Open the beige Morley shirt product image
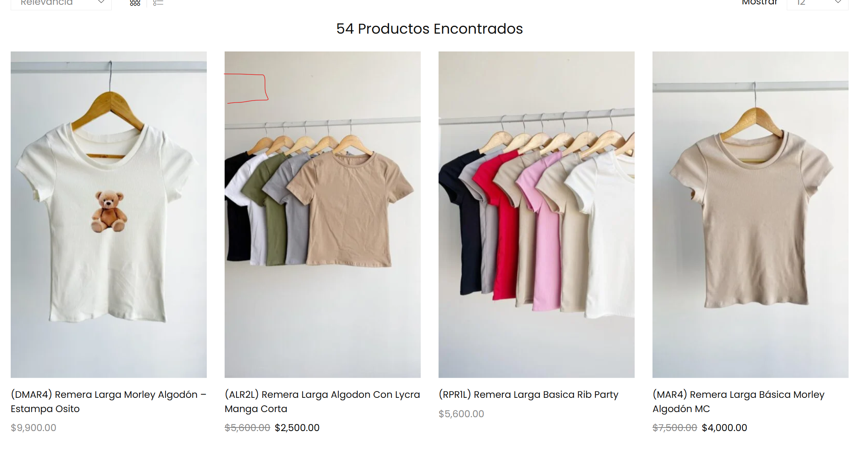Image resolution: width=868 pixels, height=456 pixels. (750, 215)
